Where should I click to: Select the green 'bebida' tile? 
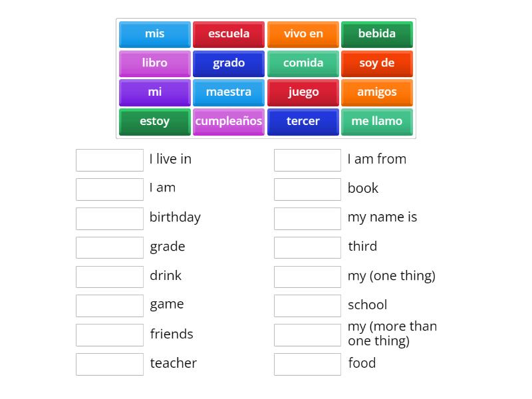[377, 34]
